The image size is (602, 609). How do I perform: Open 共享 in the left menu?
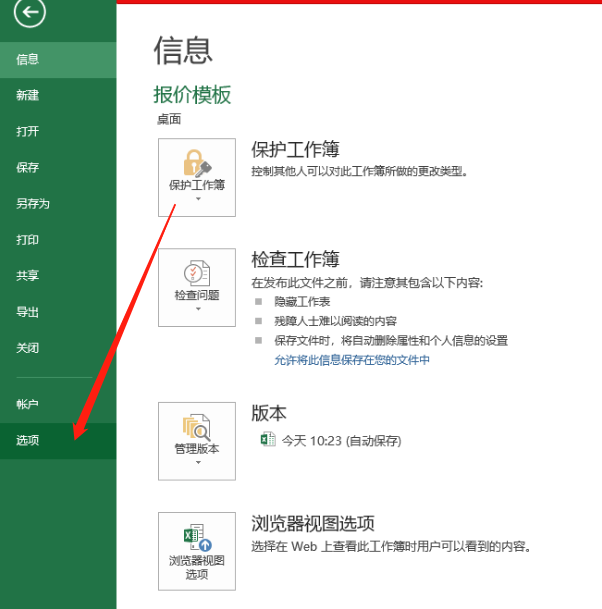pos(28,276)
